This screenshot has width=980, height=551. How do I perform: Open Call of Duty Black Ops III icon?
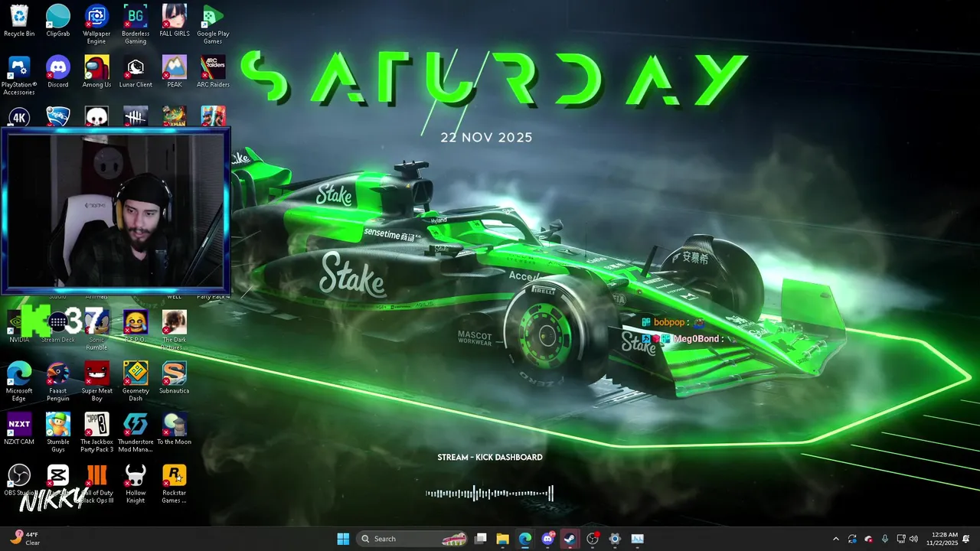[96, 484]
